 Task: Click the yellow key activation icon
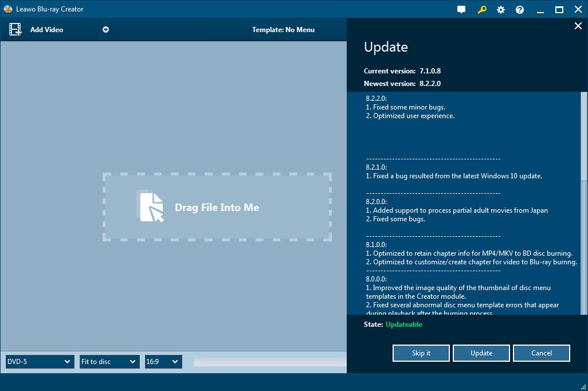(482, 10)
